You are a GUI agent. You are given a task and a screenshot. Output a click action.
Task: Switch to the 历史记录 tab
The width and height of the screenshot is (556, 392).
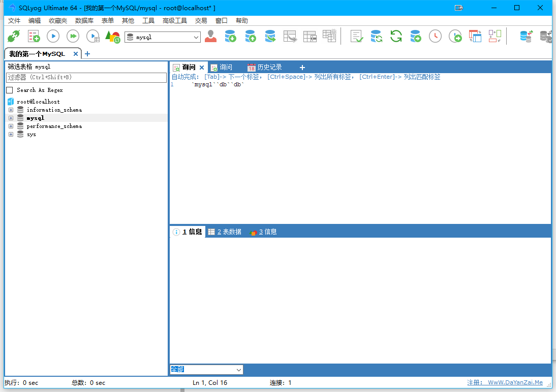[264, 68]
